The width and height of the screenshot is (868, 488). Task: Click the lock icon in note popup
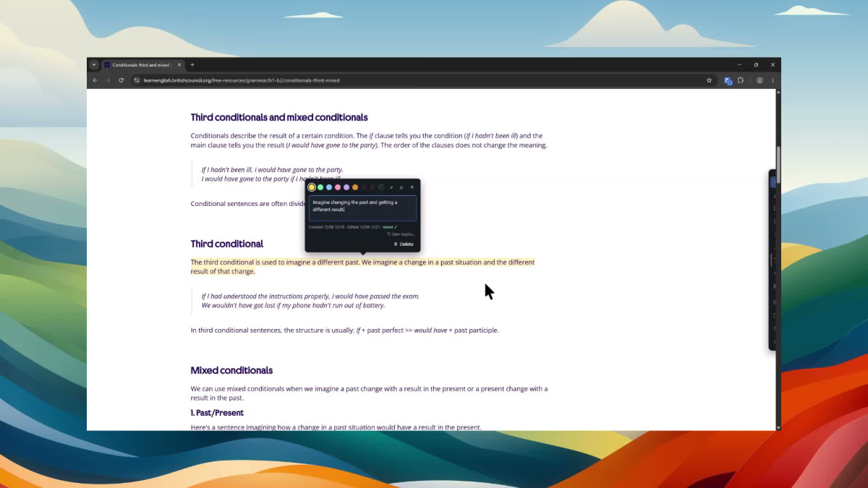point(401,187)
